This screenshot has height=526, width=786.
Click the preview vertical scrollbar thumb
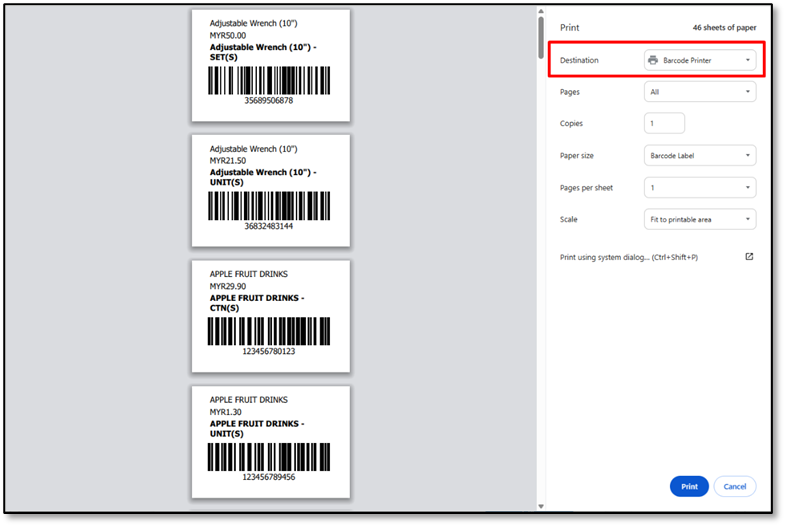(x=541, y=38)
